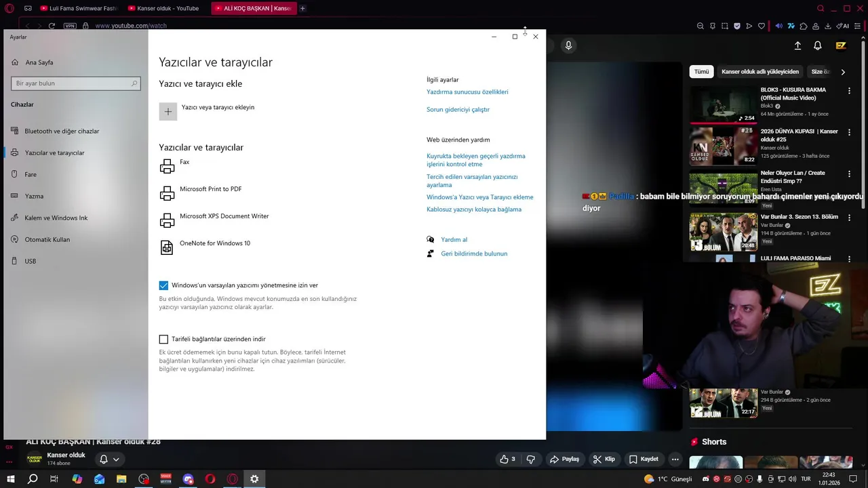Viewport: 868px width, 488px height.
Task: Check Tarifeli bağlantılar üzerinden indir
Action: coord(163,339)
